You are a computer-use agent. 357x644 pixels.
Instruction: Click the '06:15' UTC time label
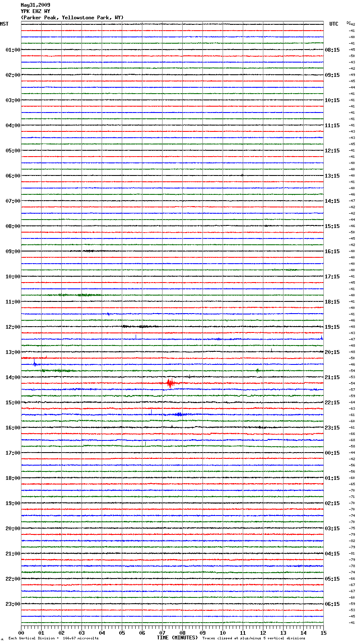click(332, 604)
